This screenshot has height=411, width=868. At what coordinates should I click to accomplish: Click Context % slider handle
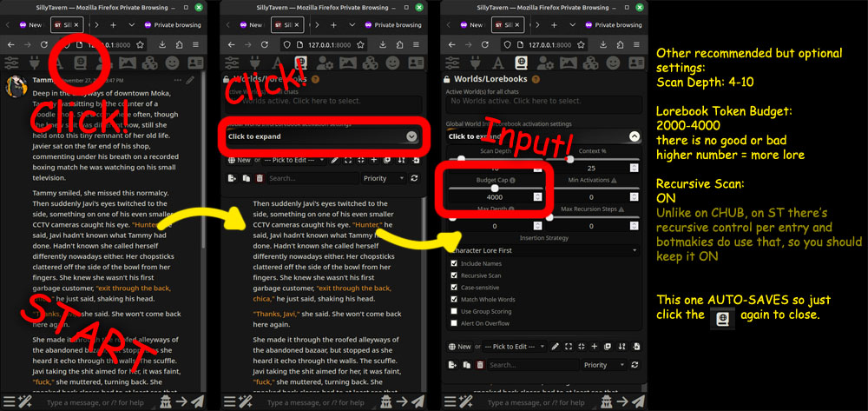(570, 159)
